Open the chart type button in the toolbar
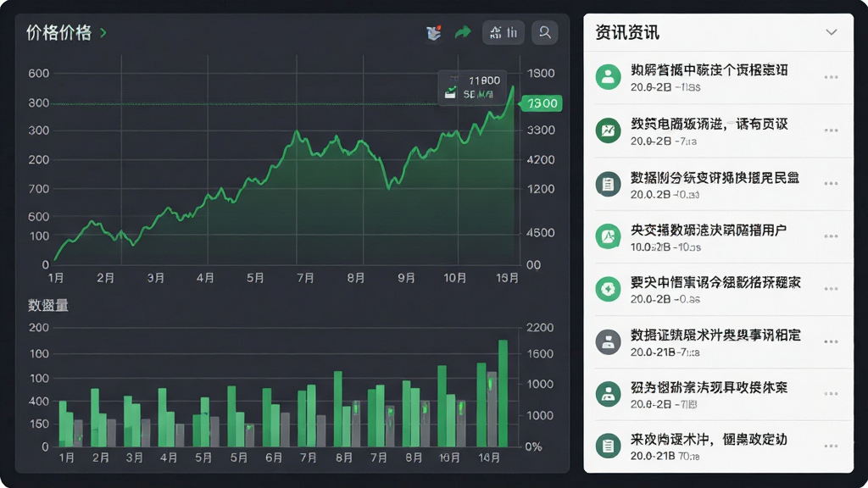 point(504,33)
